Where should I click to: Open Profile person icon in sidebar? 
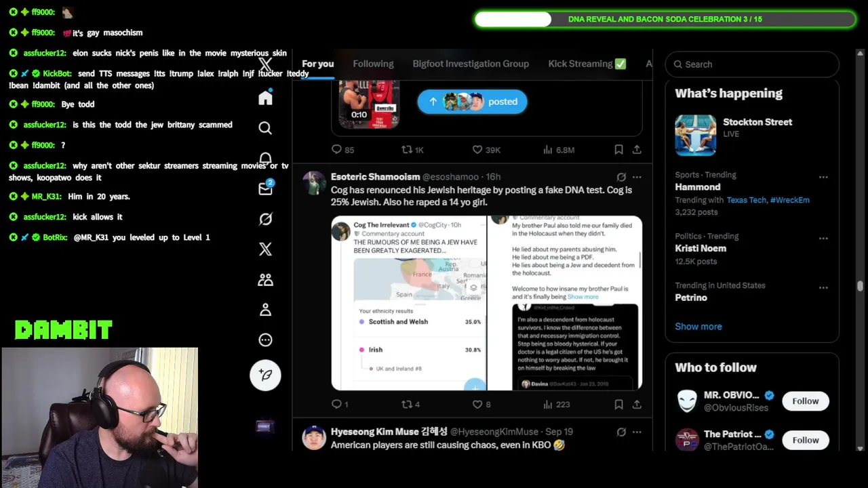point(265,310)
